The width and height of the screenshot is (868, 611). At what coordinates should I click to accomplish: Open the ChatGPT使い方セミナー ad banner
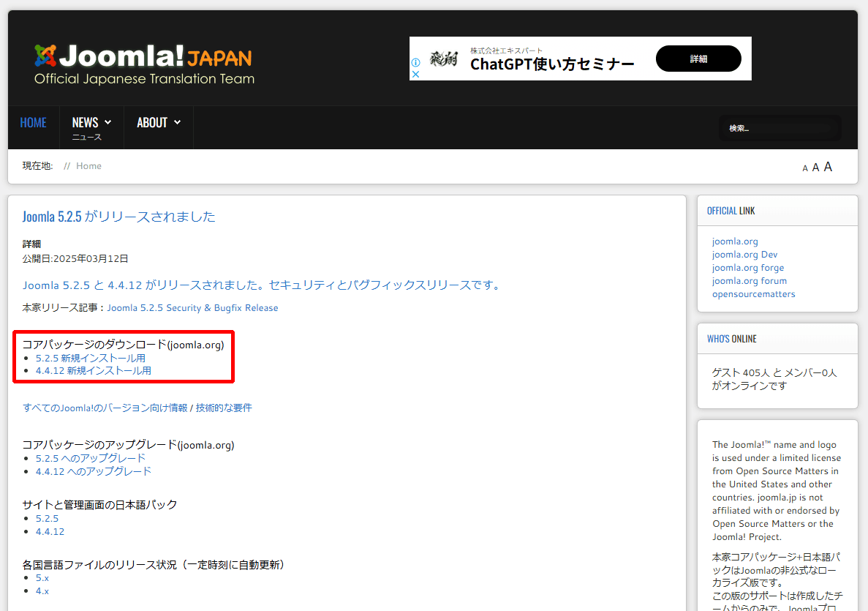coord(580,59)
